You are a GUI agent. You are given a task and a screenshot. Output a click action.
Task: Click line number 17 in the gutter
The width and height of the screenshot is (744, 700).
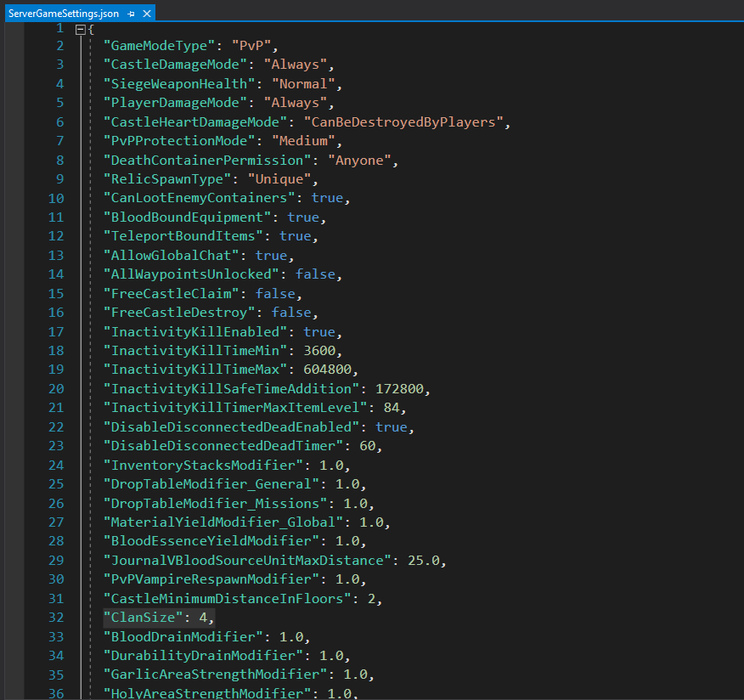click(55, 331)
